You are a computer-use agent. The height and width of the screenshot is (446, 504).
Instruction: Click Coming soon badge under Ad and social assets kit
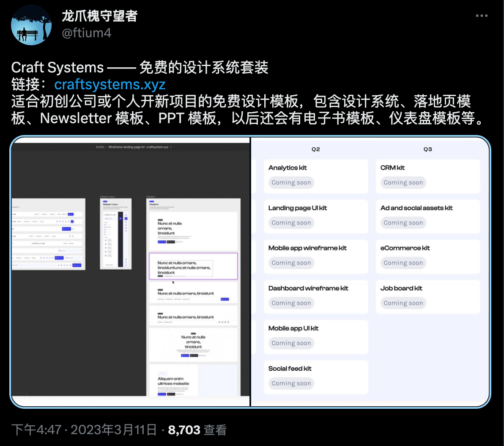coord(403,223)
